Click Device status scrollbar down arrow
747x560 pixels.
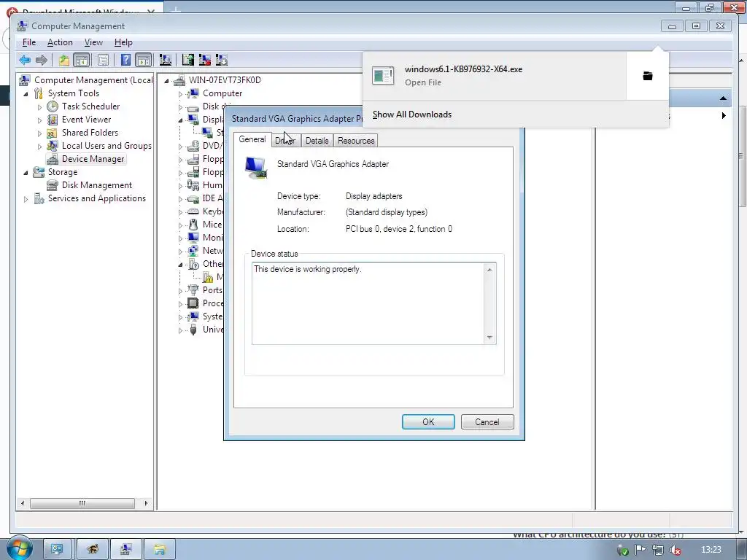pyautogui.click(x=489, y=338)
